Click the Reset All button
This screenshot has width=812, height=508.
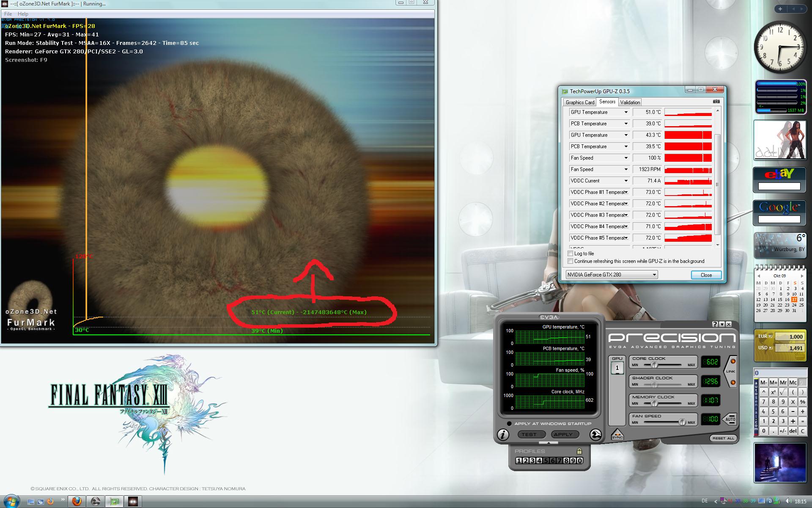click(x=723, y=438)
